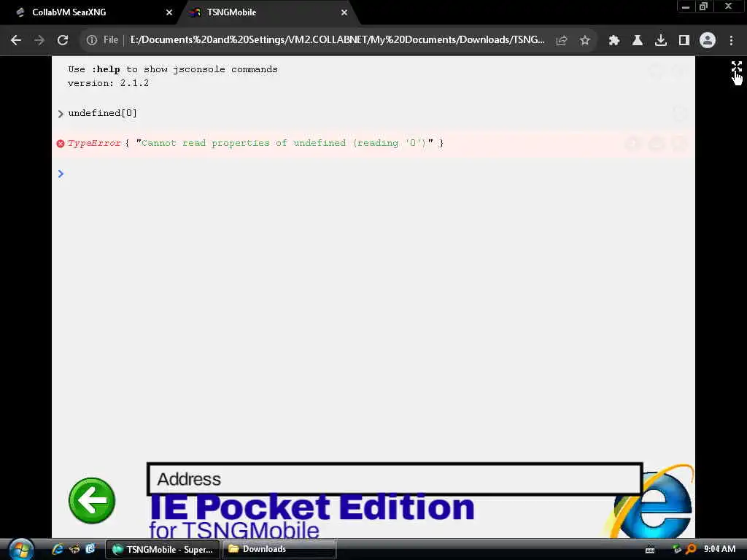
Task: Click the "Cannot read properties of undefined" message
Action: click(x=285, y=143)
